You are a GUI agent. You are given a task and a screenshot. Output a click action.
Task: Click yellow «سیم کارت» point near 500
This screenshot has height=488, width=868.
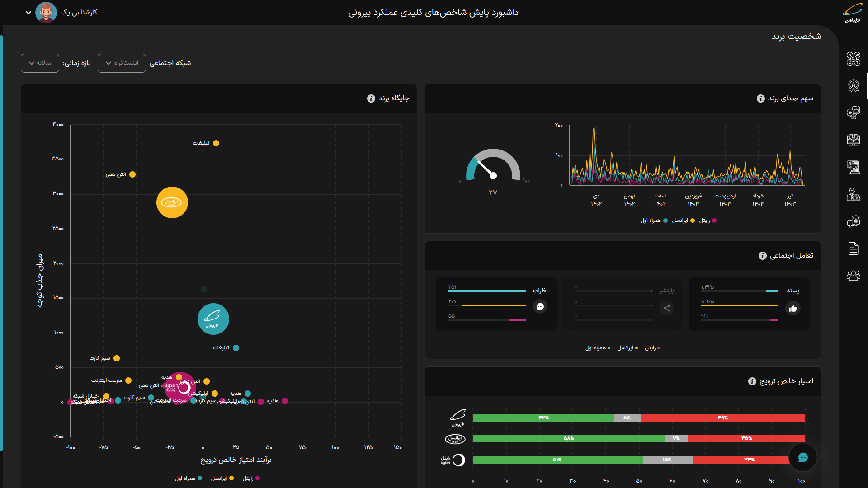coord(117,358)
